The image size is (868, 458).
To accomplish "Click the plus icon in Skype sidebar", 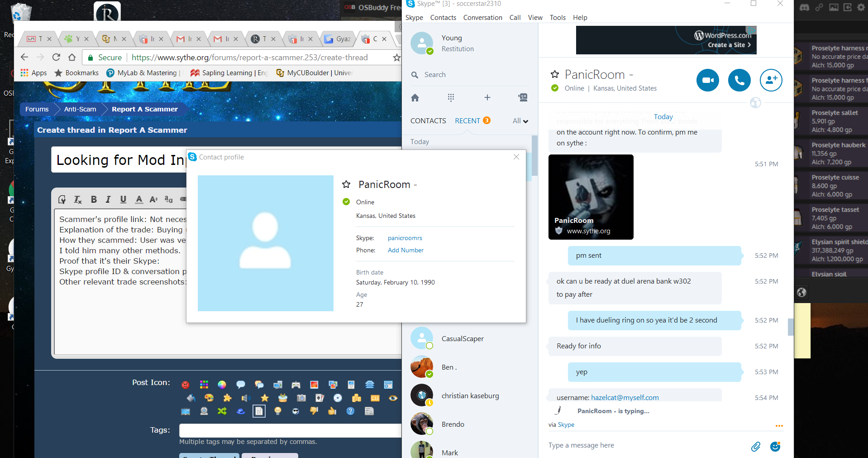I will point(487,97).
